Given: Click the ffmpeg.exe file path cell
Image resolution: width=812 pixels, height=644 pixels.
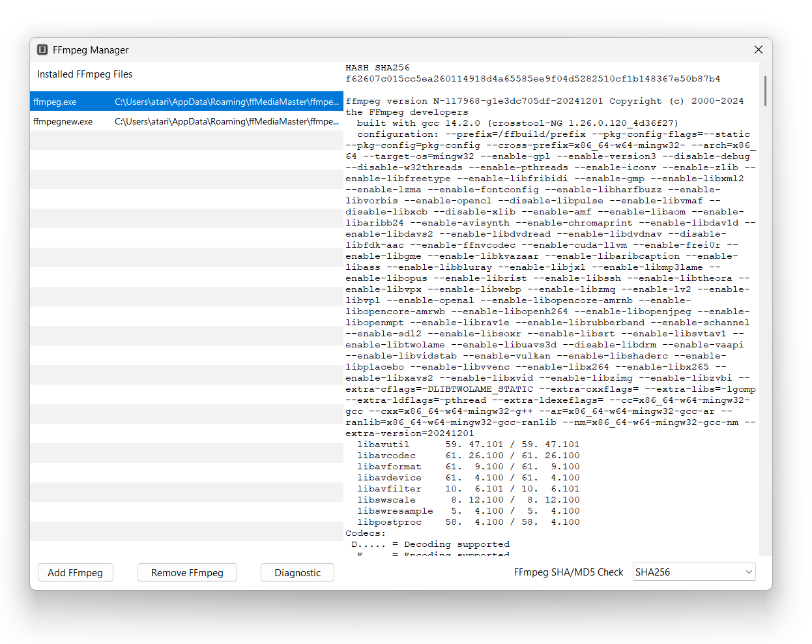Looking at the screenshot, I should 227,102.
